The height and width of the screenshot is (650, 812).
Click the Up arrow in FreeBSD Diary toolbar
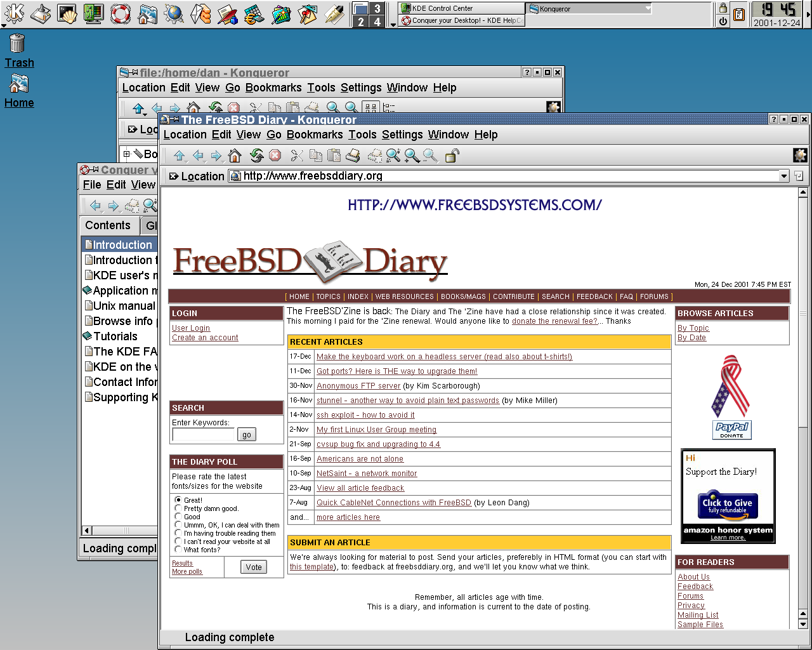click(x=180, y=156)
